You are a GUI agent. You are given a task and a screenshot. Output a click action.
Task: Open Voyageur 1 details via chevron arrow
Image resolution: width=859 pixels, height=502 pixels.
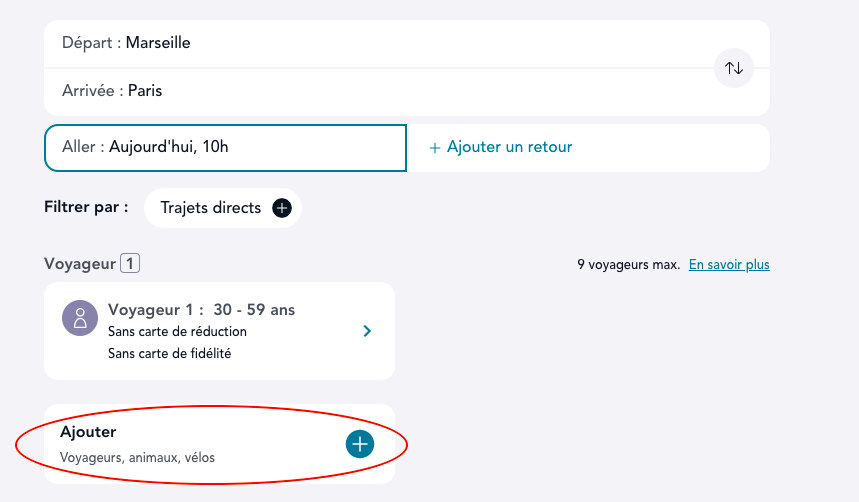point(367,330)
